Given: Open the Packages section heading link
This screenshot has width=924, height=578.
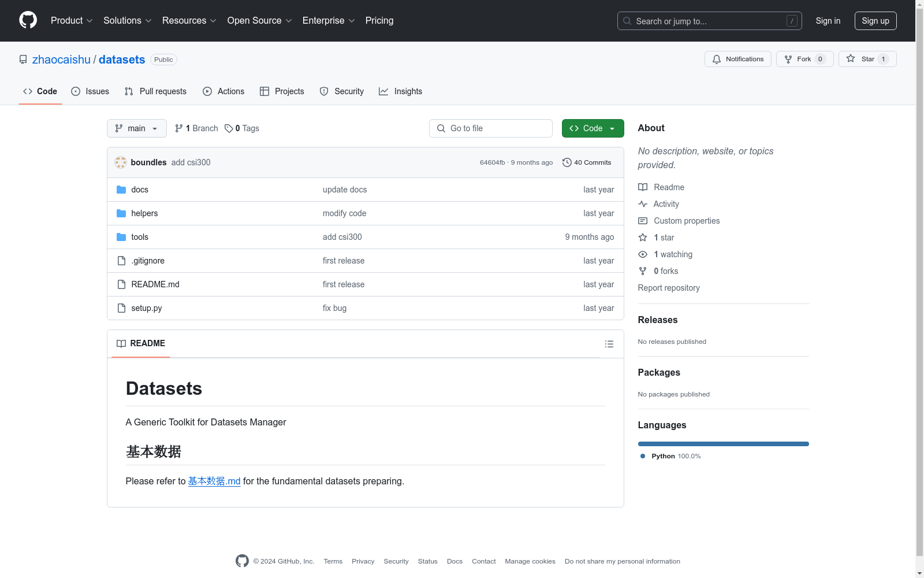Looking at the screenshot, I should tap(659, 372).
